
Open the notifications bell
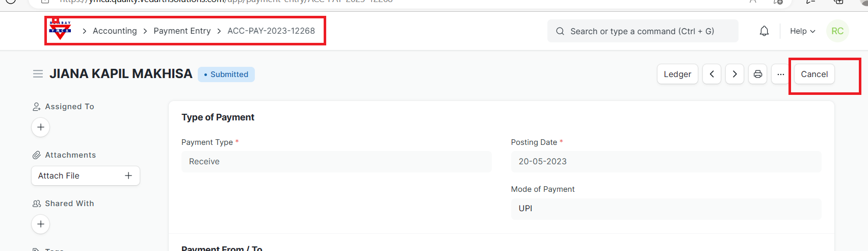[764, 31]
